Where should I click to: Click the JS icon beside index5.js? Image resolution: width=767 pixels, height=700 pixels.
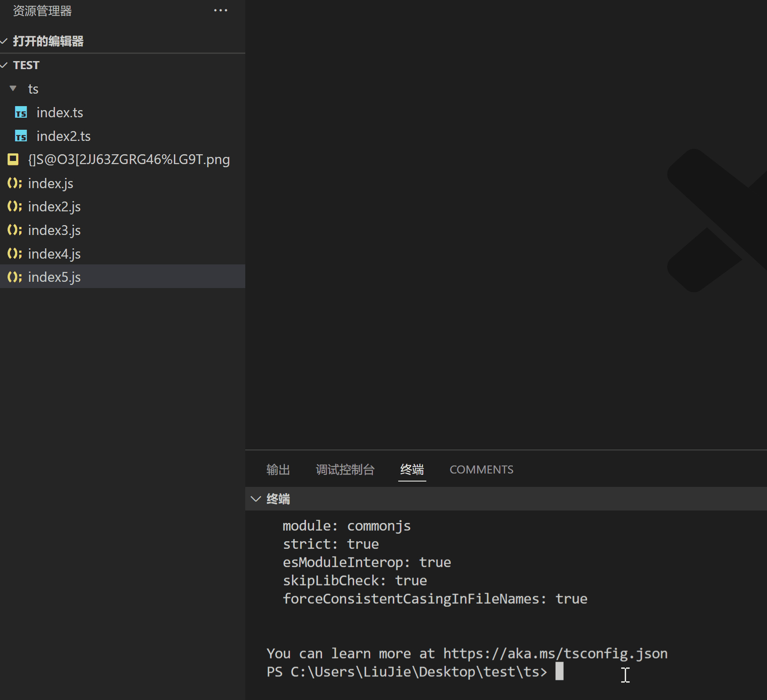tap(15, 277)
